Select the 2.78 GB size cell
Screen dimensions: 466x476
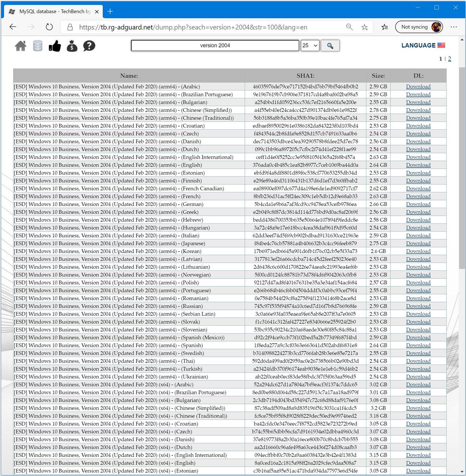[378, 110]
